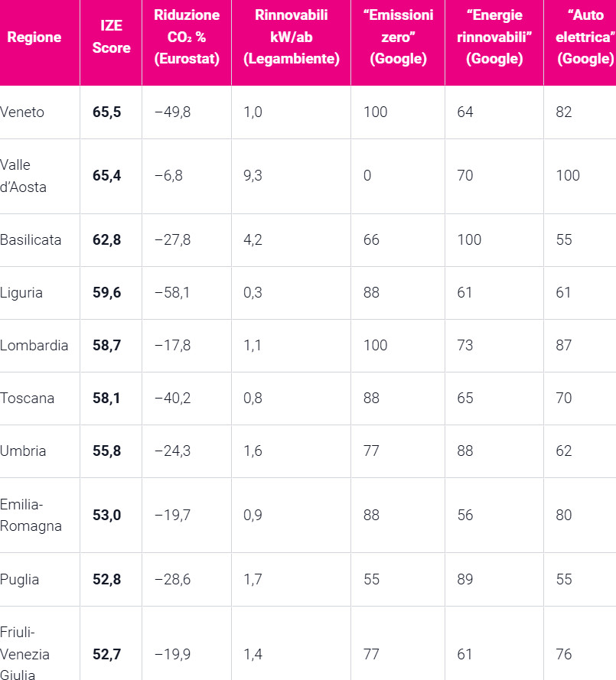The height and width of the screenshot is (680, 616).
Task: Select the Rinnovabili kW/ab (Legambiente) header
Action: pyautogui.click(x=291, y=37)
